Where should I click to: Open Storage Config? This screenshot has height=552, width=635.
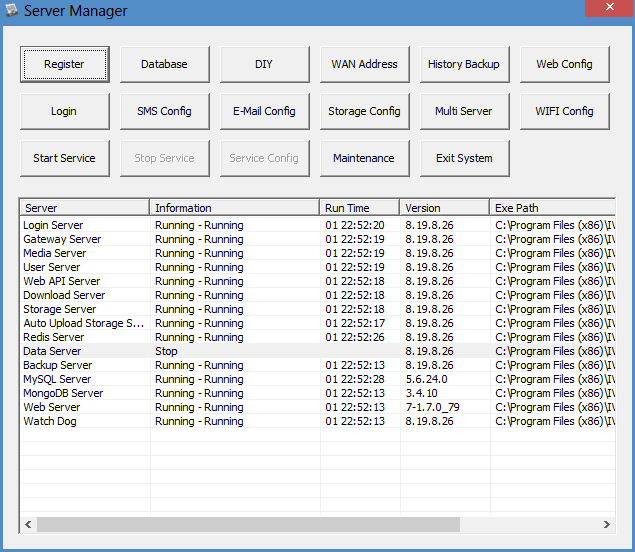365,111
